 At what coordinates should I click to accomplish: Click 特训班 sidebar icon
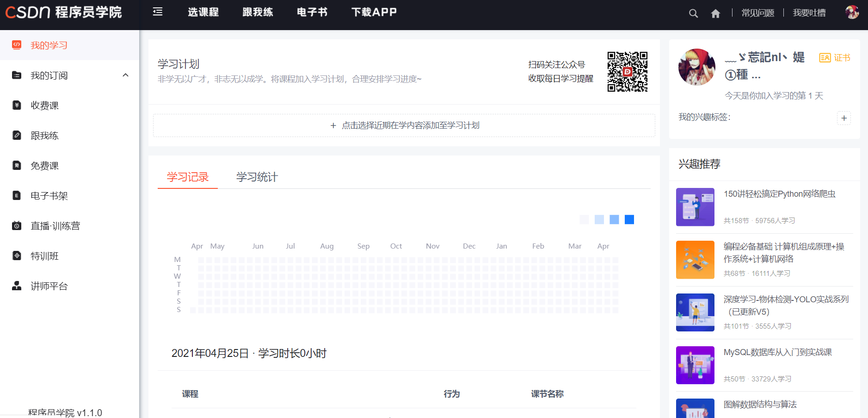(17, 256)
